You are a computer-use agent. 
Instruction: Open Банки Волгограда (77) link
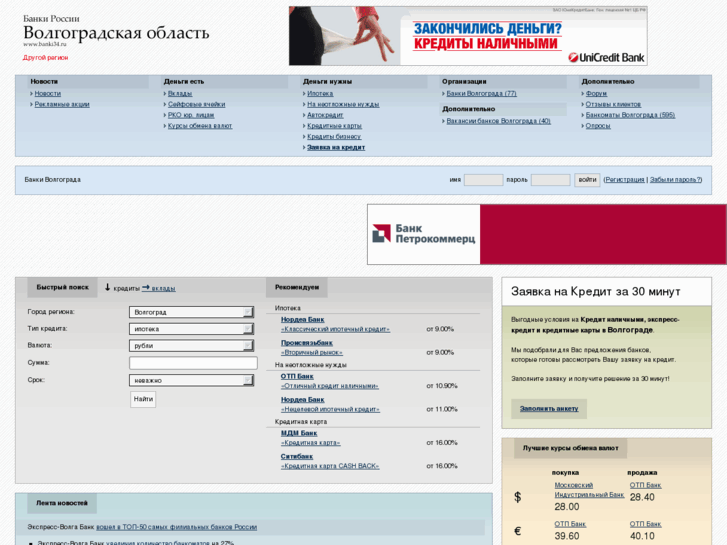[481, 94]
